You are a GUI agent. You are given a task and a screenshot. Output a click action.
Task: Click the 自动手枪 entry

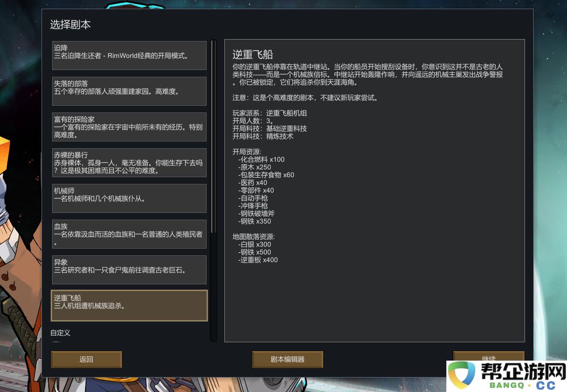click(253, 198)
